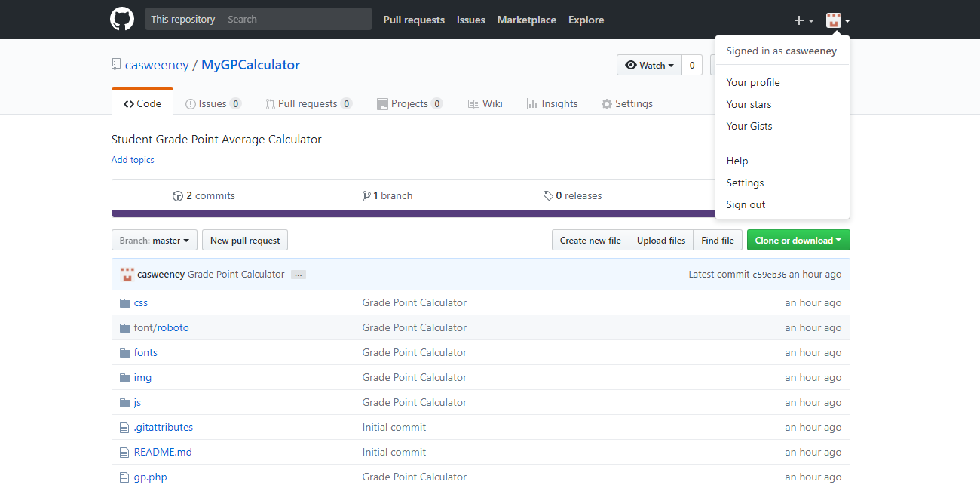The image size is (980, 485).
Task: Click the css folder icon
Action: click(x=125, y=303)
